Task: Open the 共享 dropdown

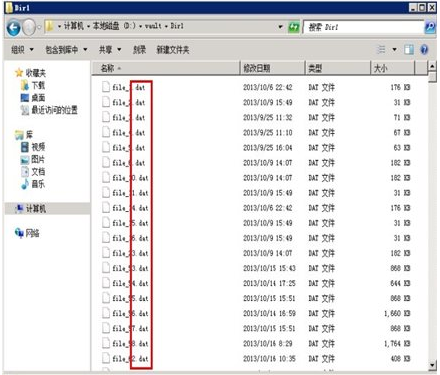Action: tap(110, 50)
